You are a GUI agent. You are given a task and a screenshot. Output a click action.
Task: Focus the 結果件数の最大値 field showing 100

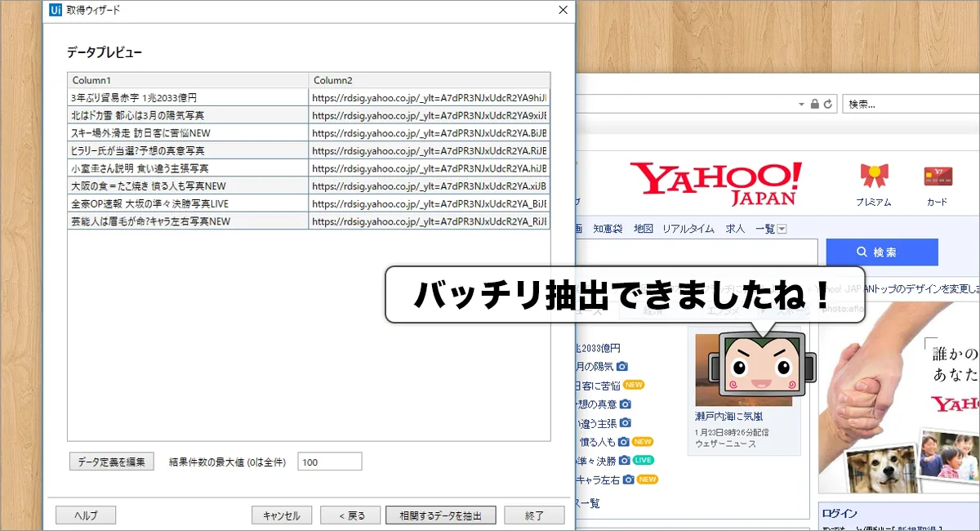330,462
